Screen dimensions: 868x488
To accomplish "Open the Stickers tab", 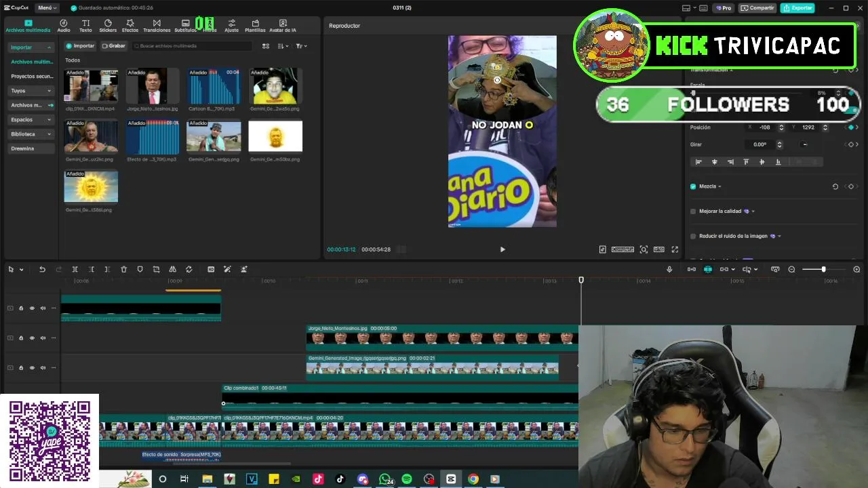I will (108, 26).
